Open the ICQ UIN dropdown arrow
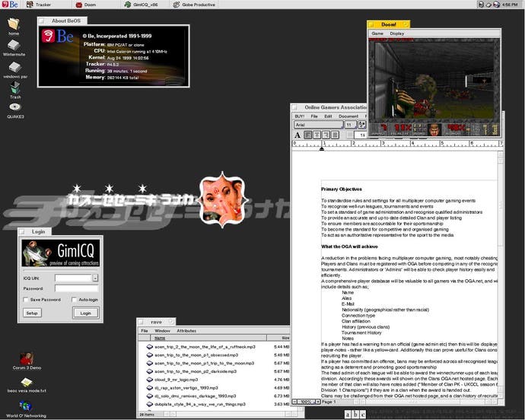 click(95, 278)
